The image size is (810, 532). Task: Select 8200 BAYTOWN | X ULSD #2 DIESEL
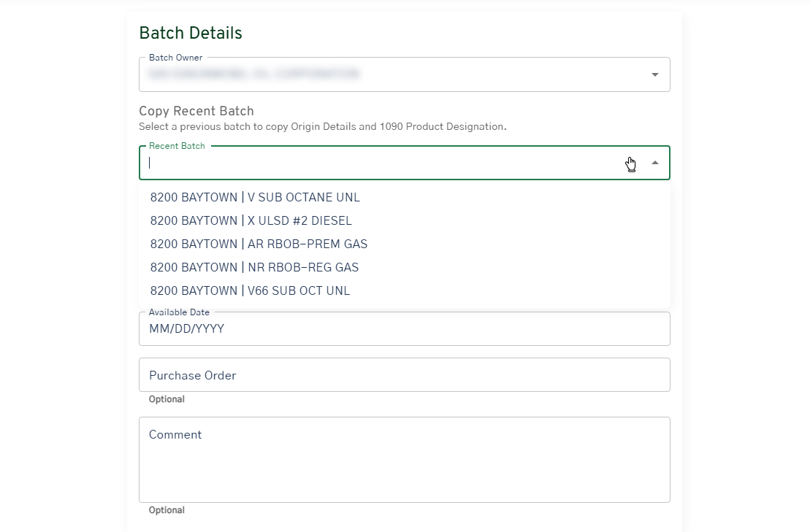click(x=405, y=221)
